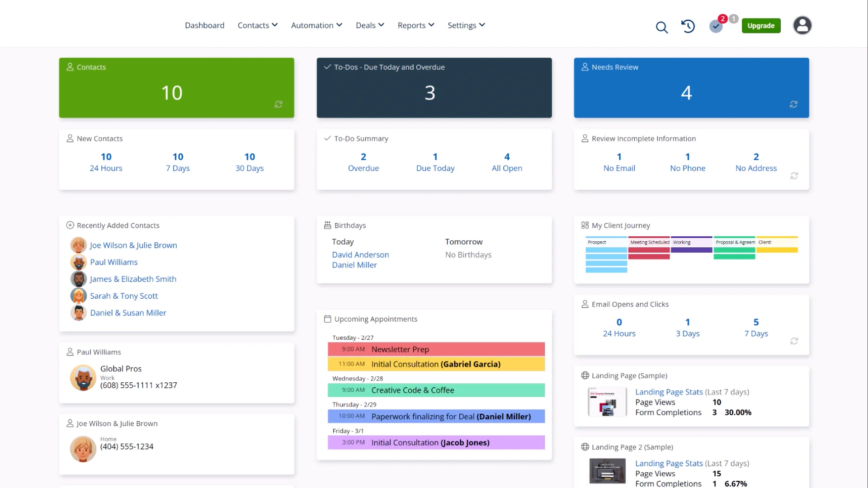This screenshot has height=488, width=868.
Task: Expand the Reports menu dropdown
Action: [416, 25]
